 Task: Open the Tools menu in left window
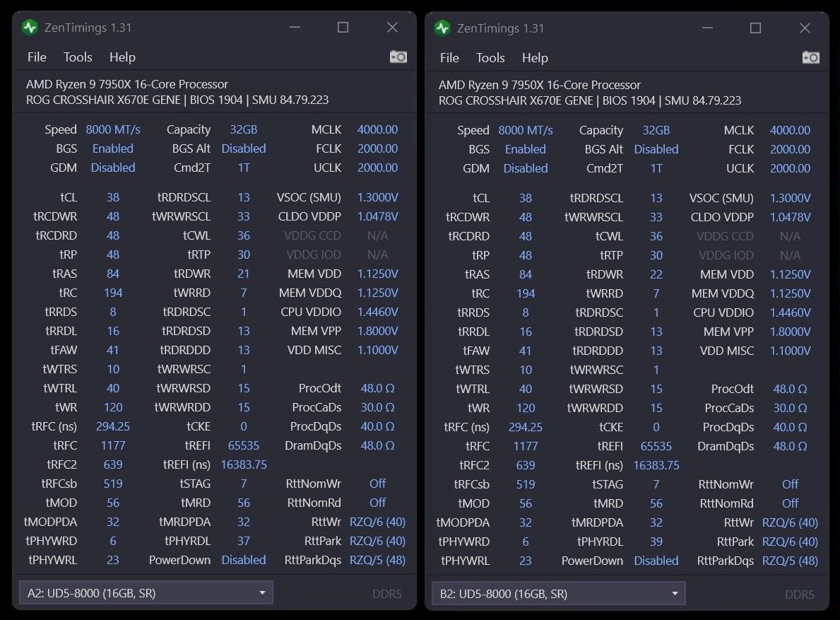[78, 57]
